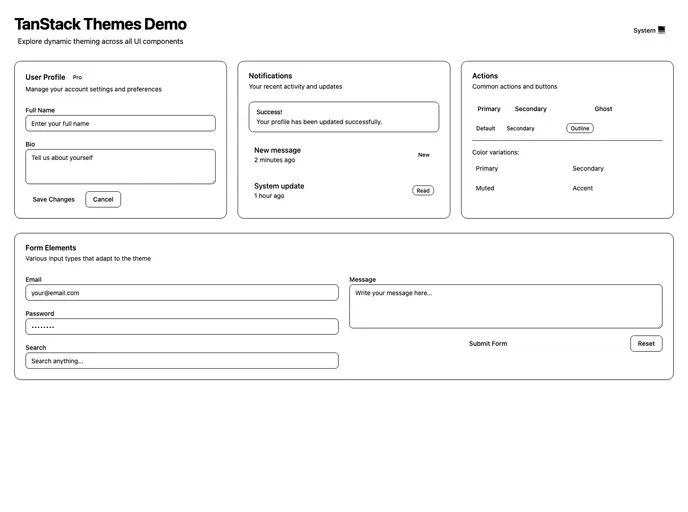The width and height of the screenshot is (688, 512).
Task: Click the Actions card title
Action: click(485, 76)
